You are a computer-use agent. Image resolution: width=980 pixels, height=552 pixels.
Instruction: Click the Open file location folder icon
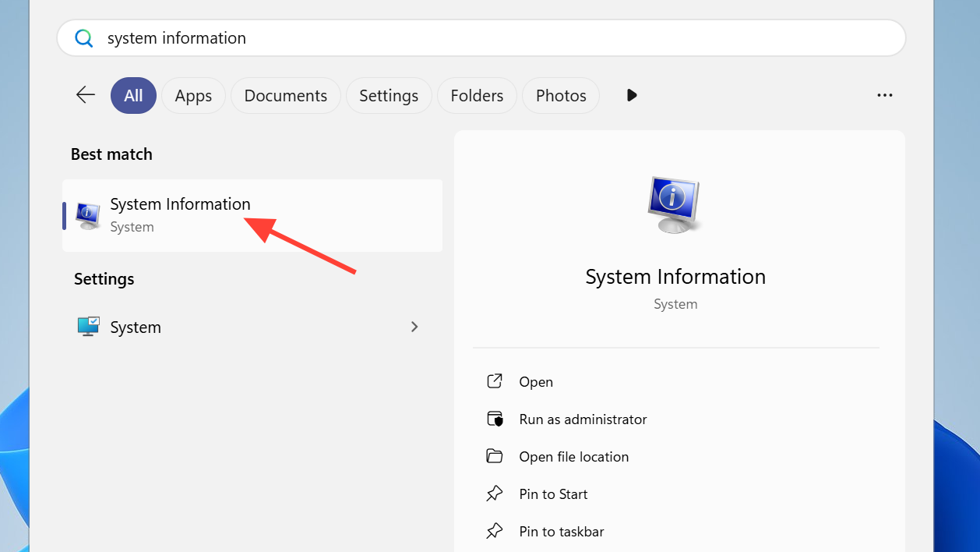click(495, 456)
